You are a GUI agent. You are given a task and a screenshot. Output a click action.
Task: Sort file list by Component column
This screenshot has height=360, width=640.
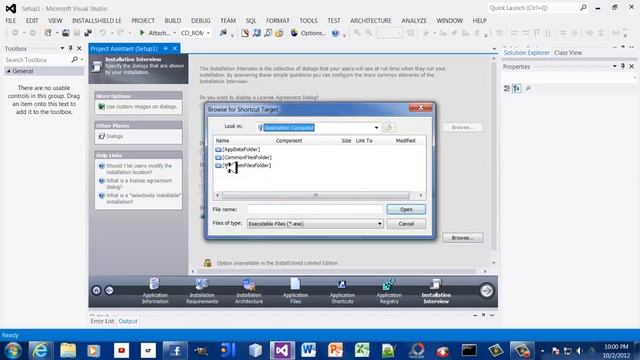pyautogui.click(x=289, y=140)
